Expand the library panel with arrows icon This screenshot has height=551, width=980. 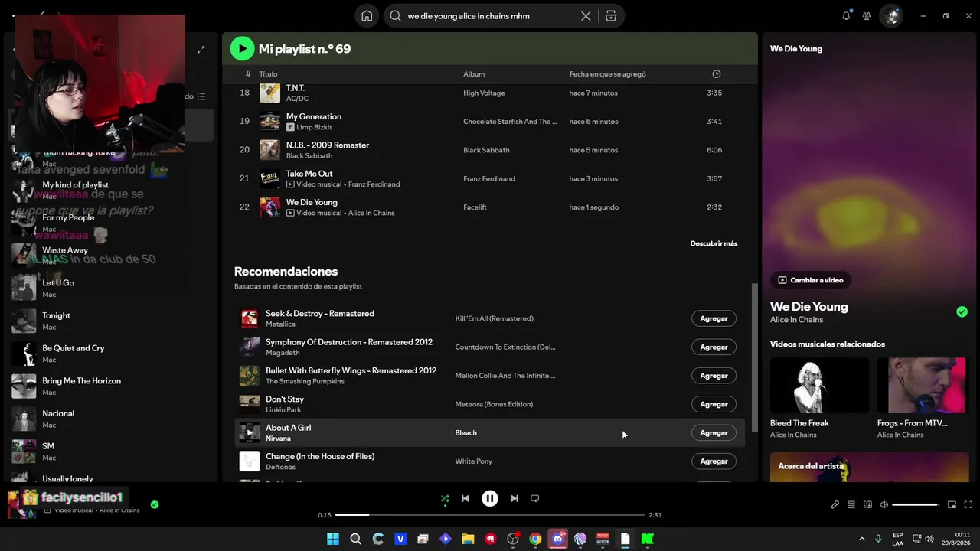click(201, 50)
